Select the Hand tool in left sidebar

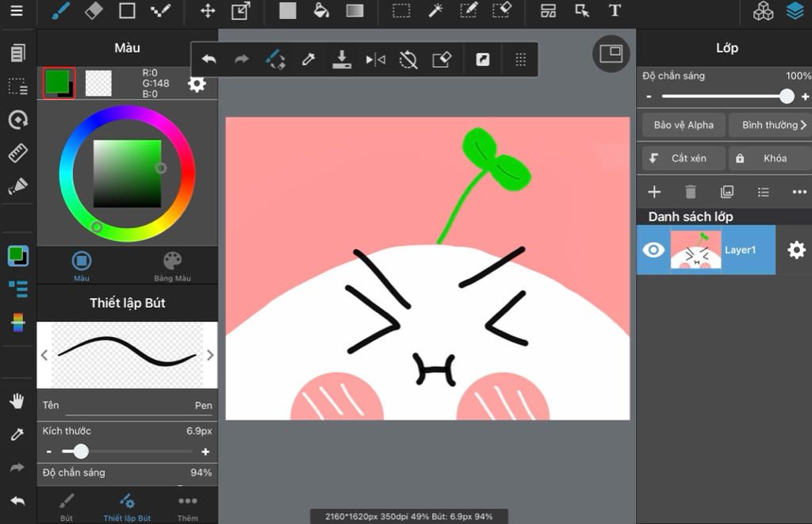pos(17,401)
